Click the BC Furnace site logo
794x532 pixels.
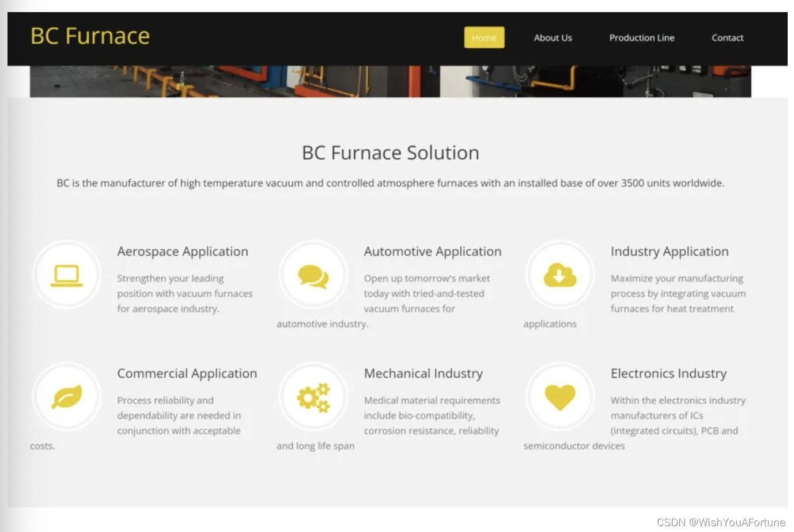[x=90, y=36]
